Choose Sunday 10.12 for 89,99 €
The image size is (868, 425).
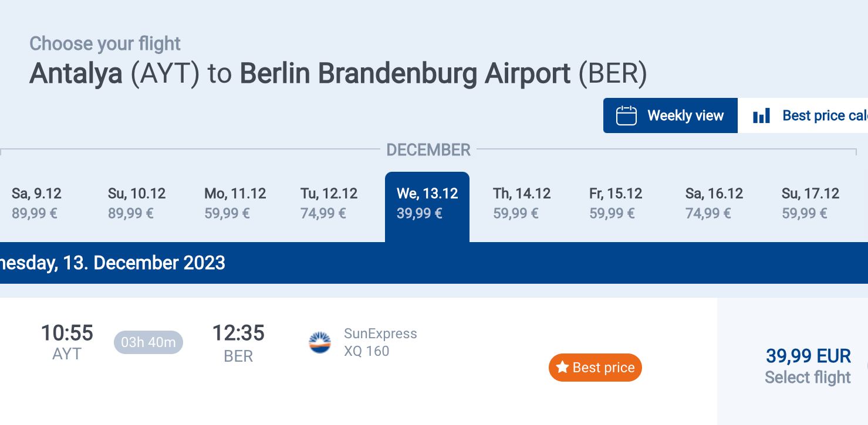click(137, 203)
